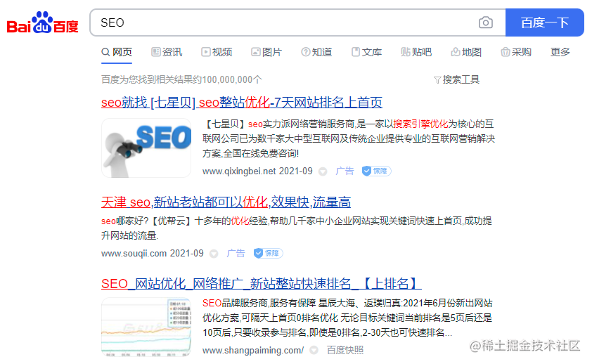Open result SEO_网站优化_网络推广
The height and width of the screenshot is (364, 592).
click(x=262, y=284)
